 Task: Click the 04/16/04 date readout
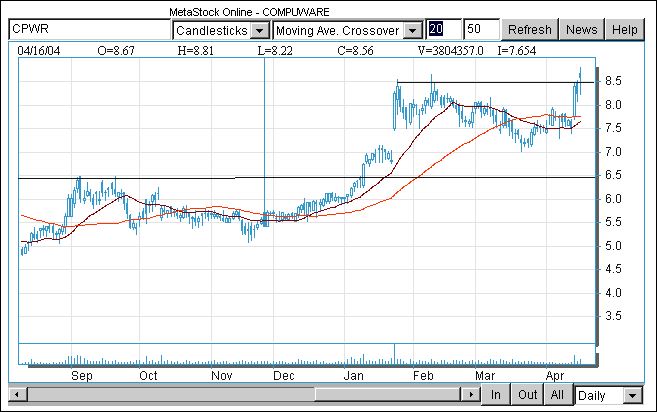coord(39,51)
